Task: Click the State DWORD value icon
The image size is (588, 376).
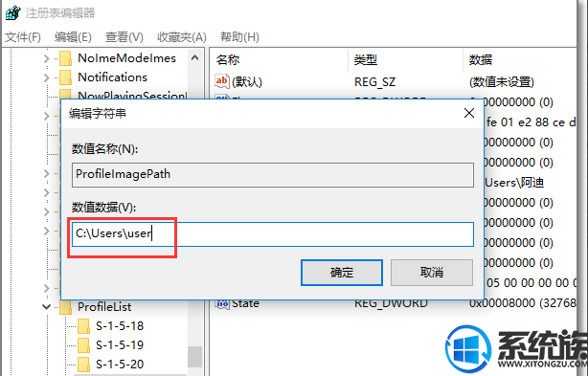Action: (x=221, y=303)
